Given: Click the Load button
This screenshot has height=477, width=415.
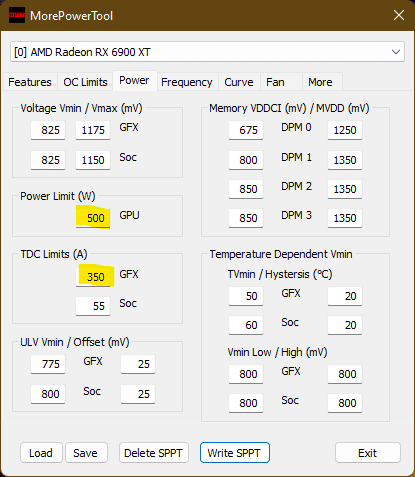Looking at the screenshot, I should click(41, 453).
